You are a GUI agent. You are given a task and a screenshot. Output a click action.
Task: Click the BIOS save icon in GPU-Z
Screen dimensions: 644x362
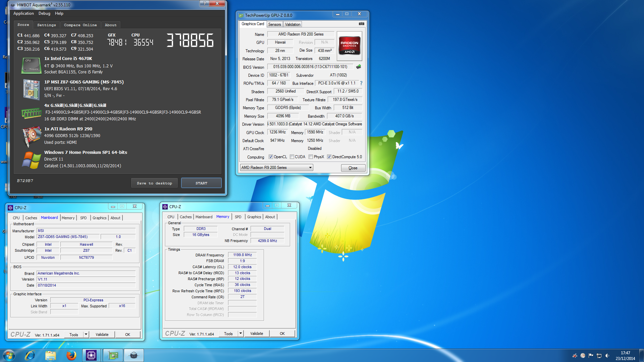359,67
